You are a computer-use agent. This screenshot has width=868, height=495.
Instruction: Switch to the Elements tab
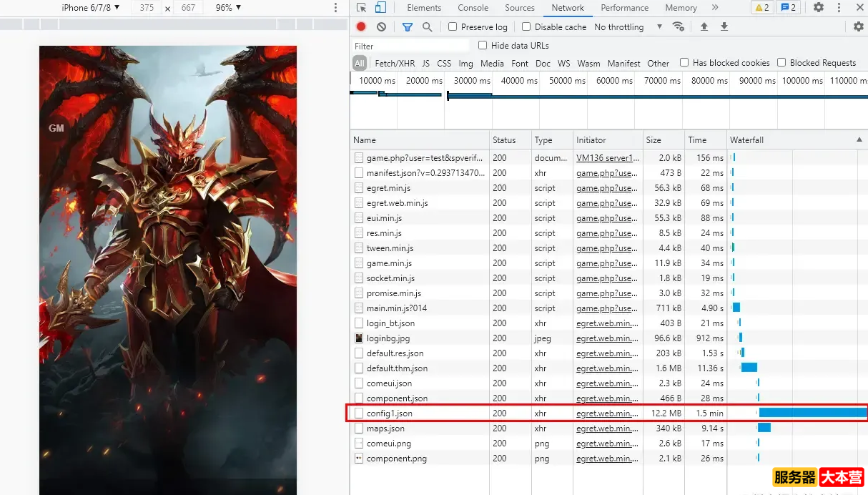pyautogui.click(x=424, y=8)
